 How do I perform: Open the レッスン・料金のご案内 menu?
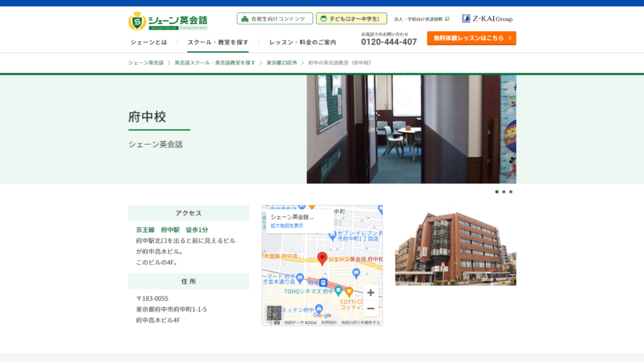click(303, 42)
